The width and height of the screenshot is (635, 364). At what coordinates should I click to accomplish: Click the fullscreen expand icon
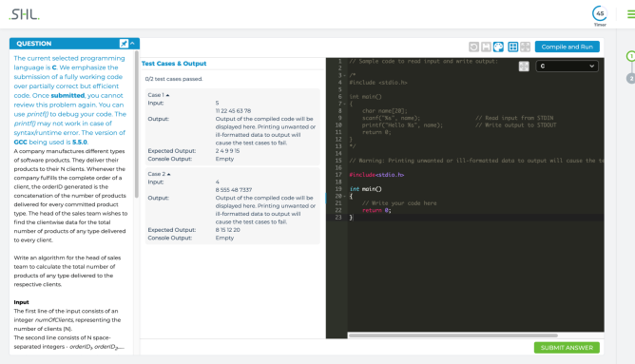click(x=526, y=47)
